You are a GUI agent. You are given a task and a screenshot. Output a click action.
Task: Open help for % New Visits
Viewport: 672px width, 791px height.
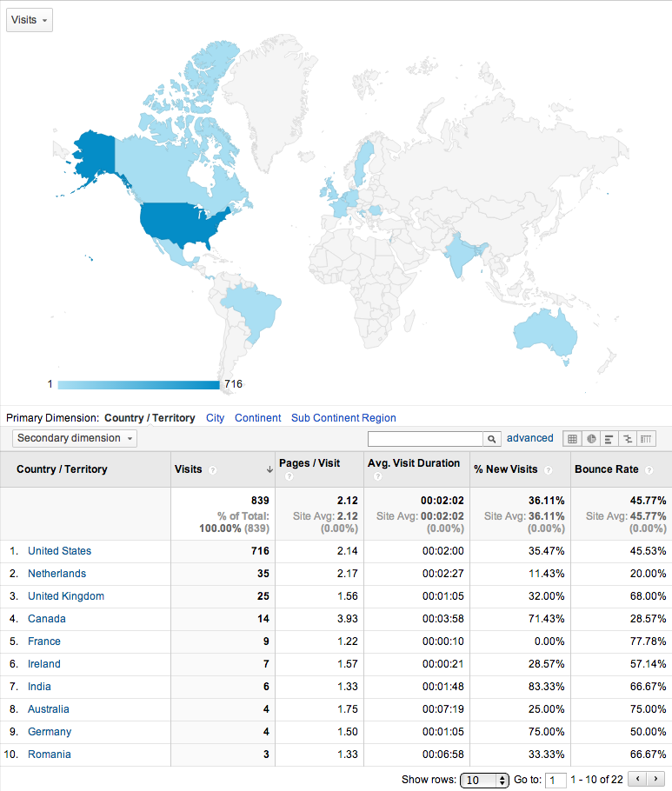tap(549, 470)
